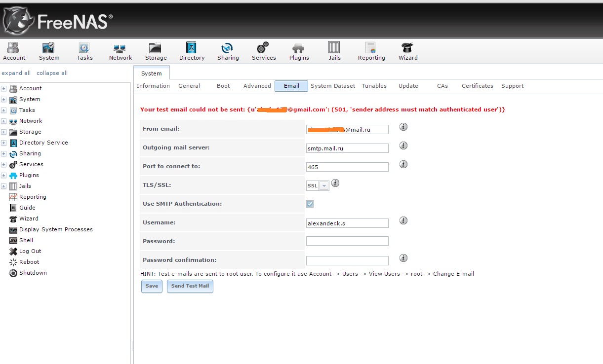Toggle Use SMTP Authentication checkbox
The image size is (603, 364).
pos(310,204)
